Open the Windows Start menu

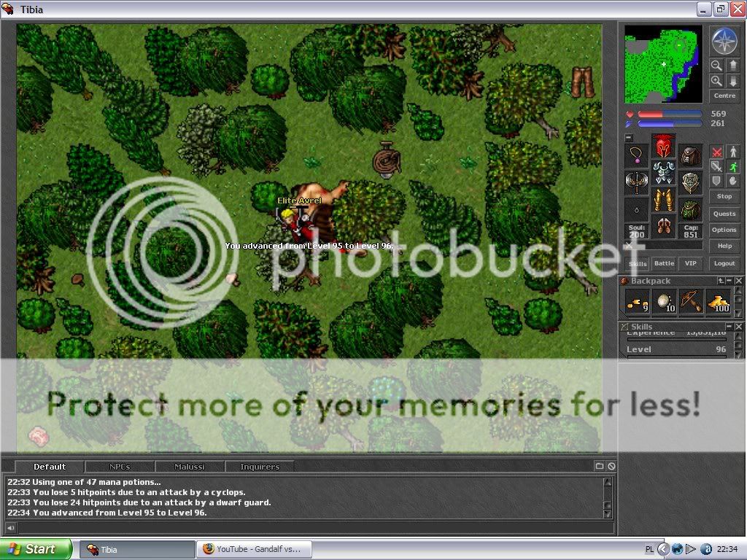click(x=36, y=550)
